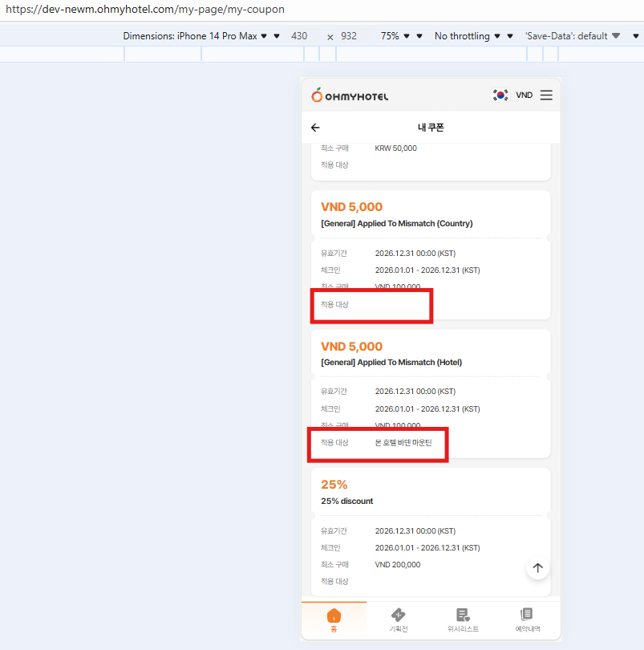Screen dimensions: 644x650
Task: Go back using the left arrow
Action: pos(315,128)
